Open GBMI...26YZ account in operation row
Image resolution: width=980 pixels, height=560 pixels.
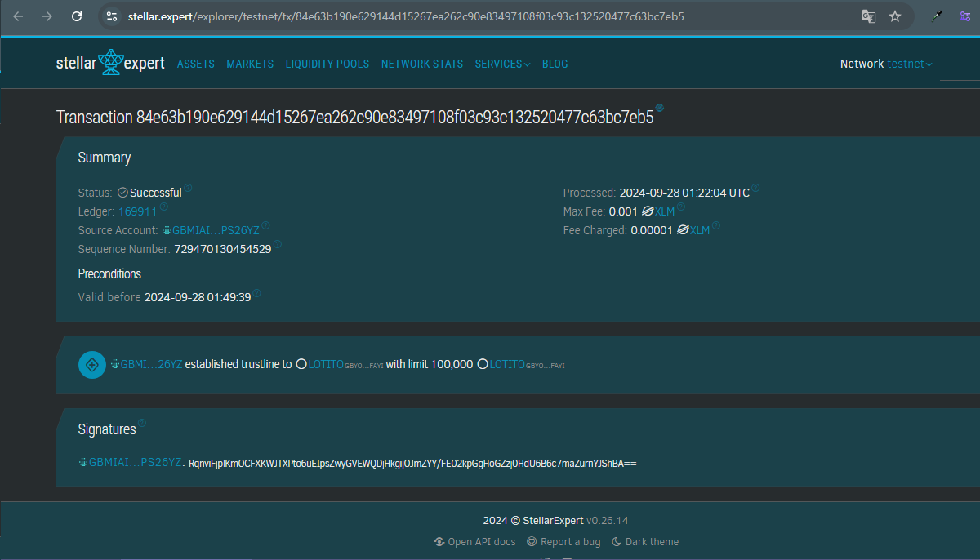point(146,364)
